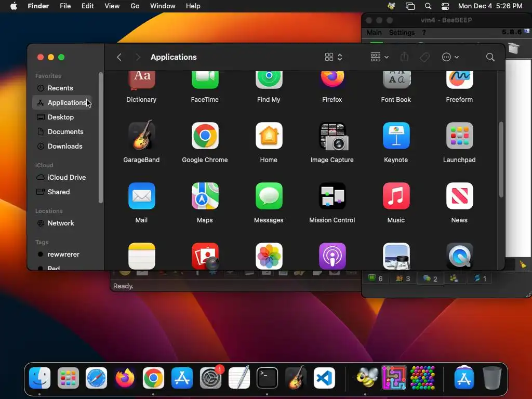
Task: Go forward in Finder navigation
Action: (137, 57)
